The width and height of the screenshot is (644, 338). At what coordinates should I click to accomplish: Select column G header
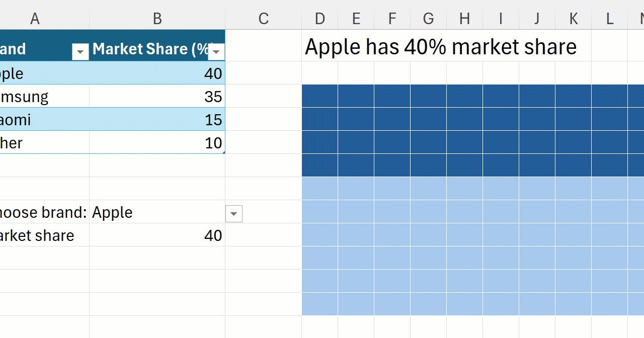(x=428, y=19)
